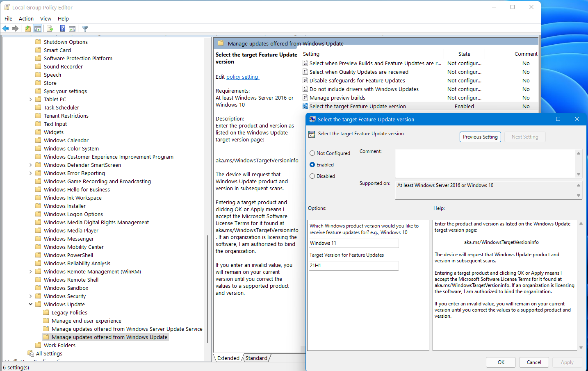Click the Export List toolbar icon
588x371 pixels.
[50, 28]
